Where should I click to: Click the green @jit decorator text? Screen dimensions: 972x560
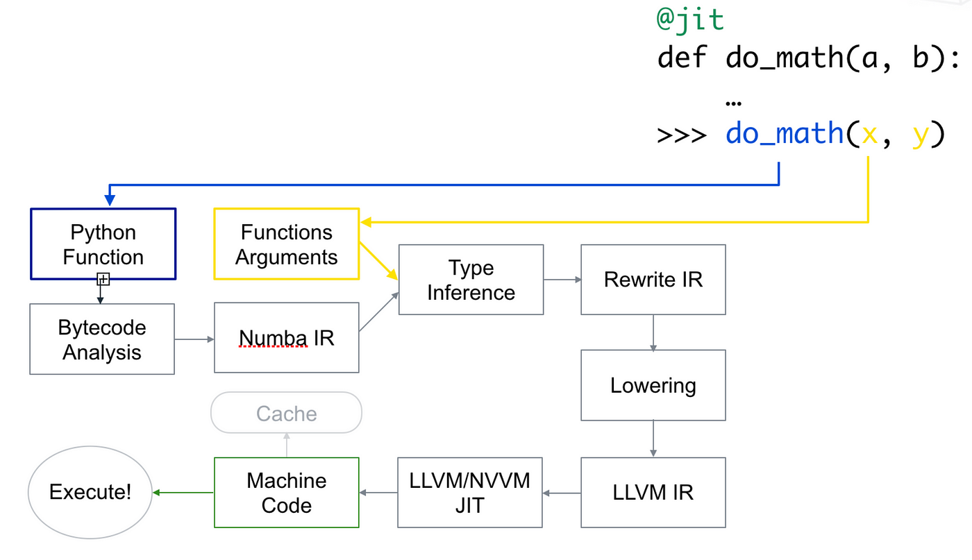click(x=689, y=19)
